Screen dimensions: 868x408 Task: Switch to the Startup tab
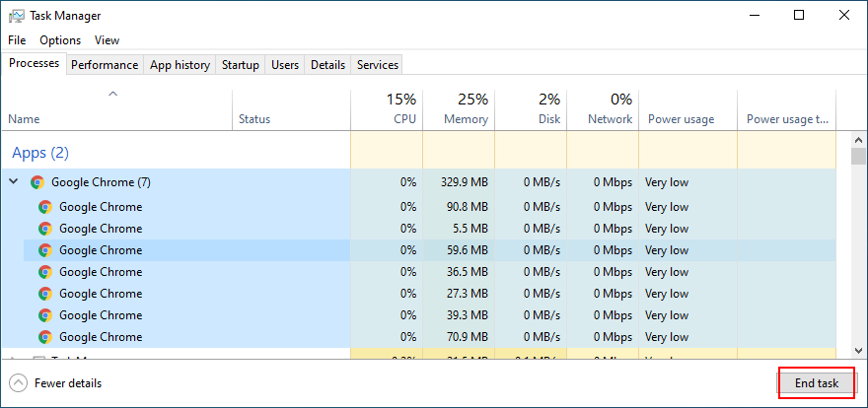coord(241,65)
